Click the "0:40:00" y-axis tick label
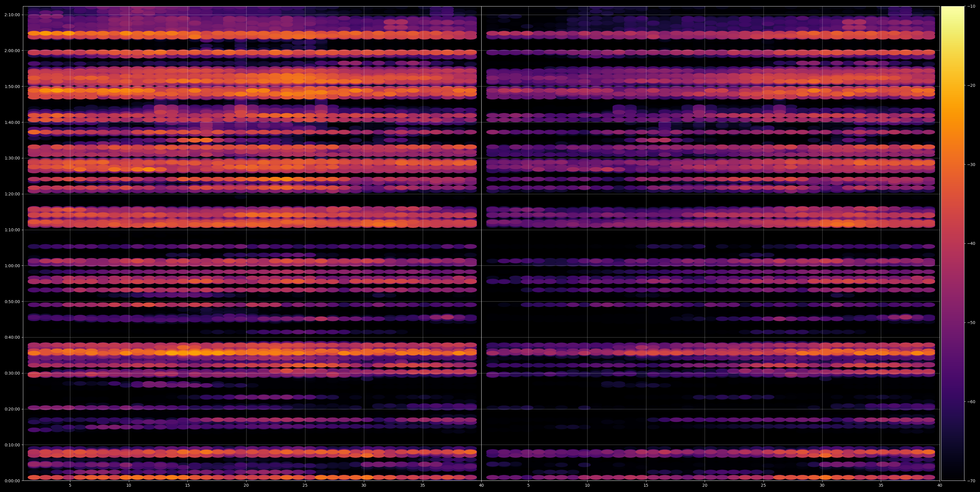980x492 pixels. click(12, 337)
